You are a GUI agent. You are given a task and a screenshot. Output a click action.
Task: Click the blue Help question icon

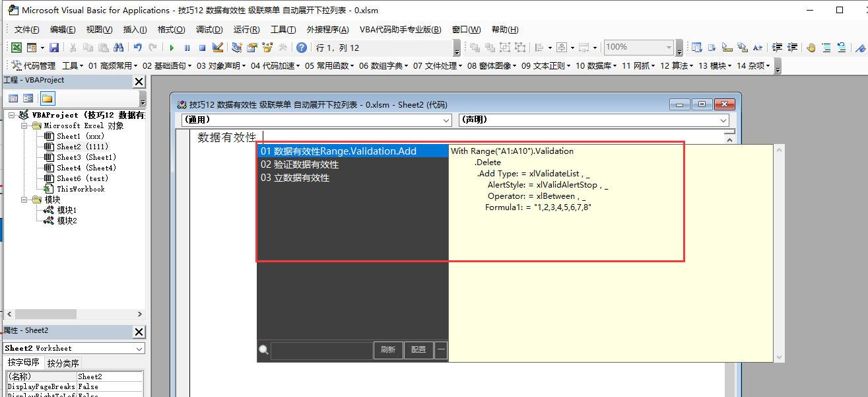[302, 48]
